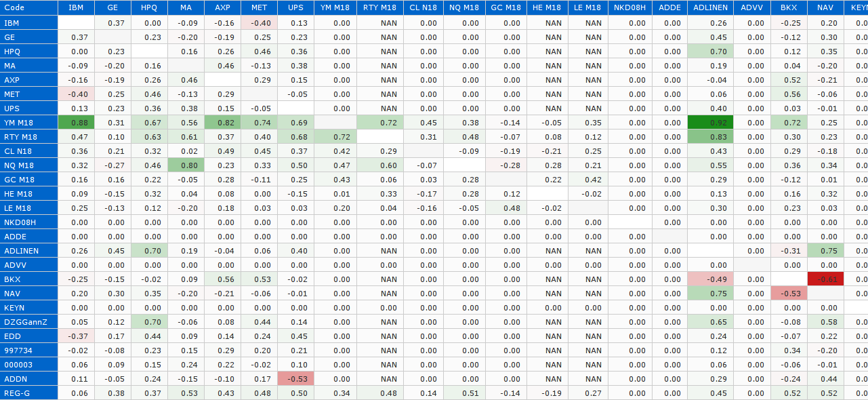
Task: Click the 0.51 cell in REG-G row
Action: coord(465,393)
